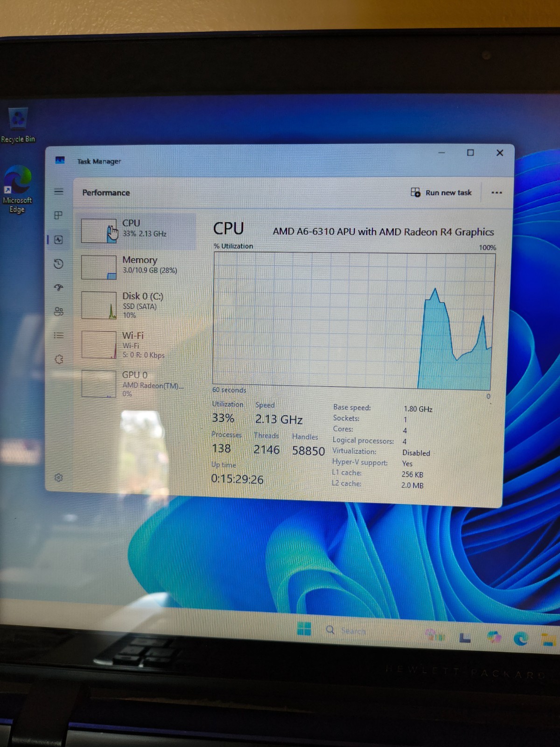Click the Task Manager app icon in title bar
This screenshot has width=560, height=747.
pos(60,161)
